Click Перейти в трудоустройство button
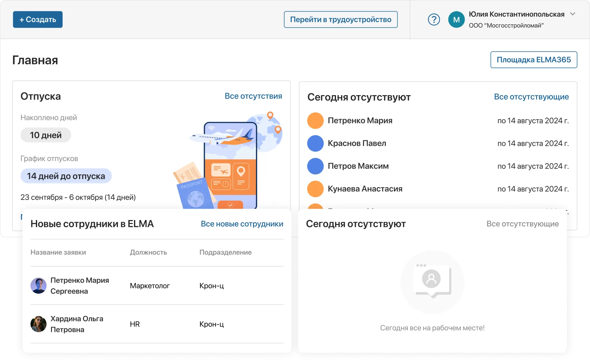This screenshot has height=364, width=590. pyautogui.click(x=341, y=20)
